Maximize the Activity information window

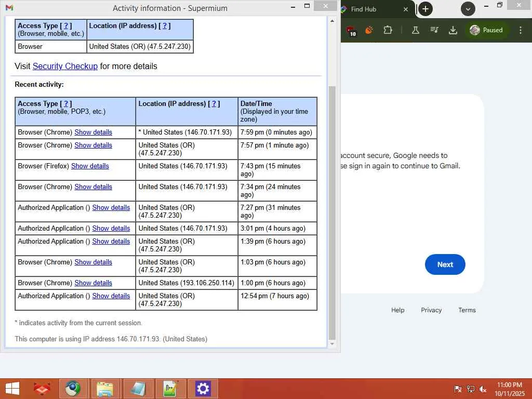click(307, 6)
